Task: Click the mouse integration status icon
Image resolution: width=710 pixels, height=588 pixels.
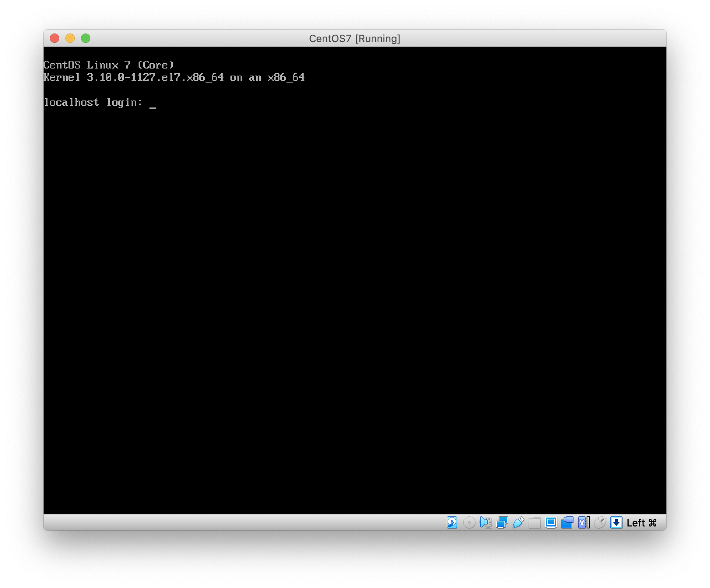Action: pos(600,523)
